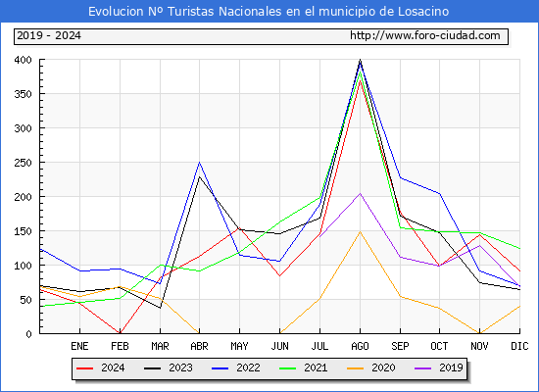Click the 350 value on the y-axis
The height and width of the screenshot is (392, 539).
pyautogui.click(x=24, y=94)
